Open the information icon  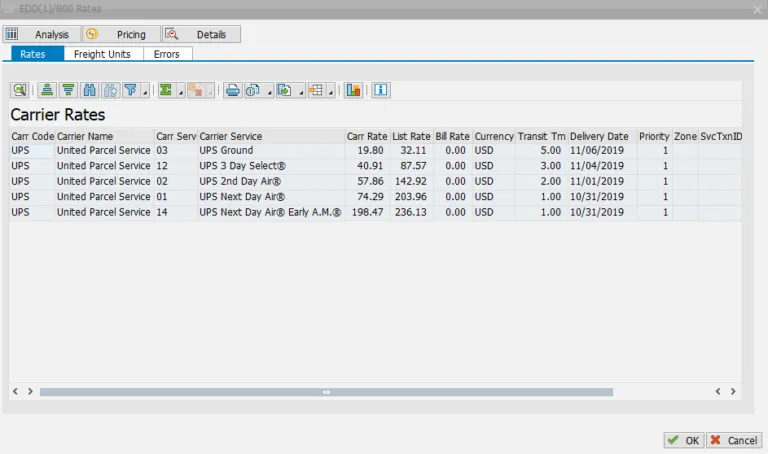[381, 90]
